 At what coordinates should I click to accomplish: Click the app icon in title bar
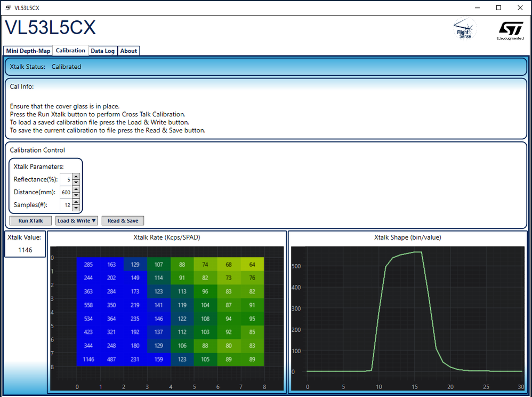tap(8, 7)
